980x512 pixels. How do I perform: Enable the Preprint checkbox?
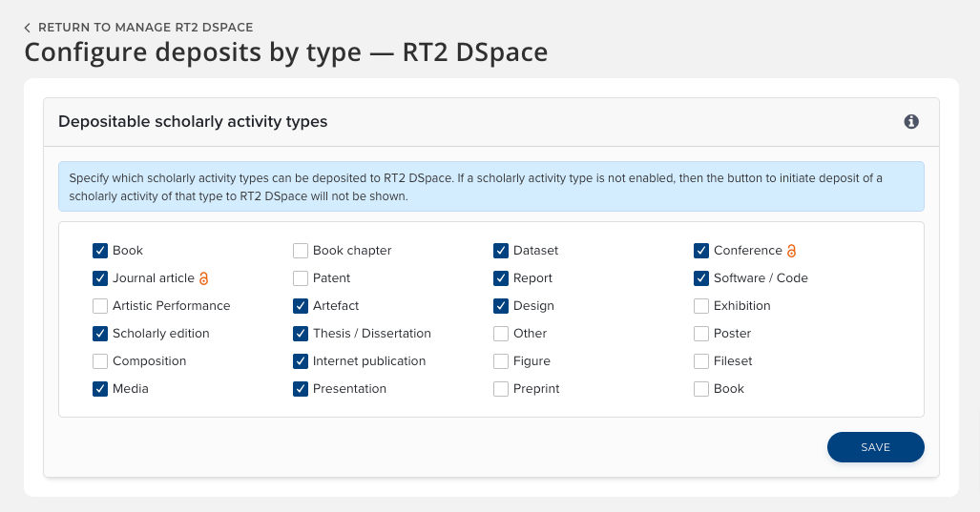[x=501, y=389]
